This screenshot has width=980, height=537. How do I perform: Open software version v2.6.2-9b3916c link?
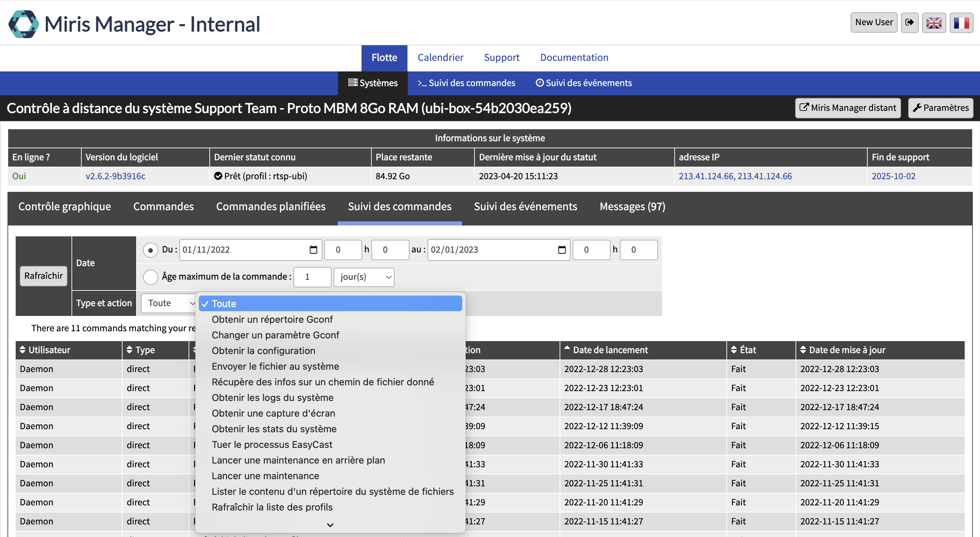(115, 177)
